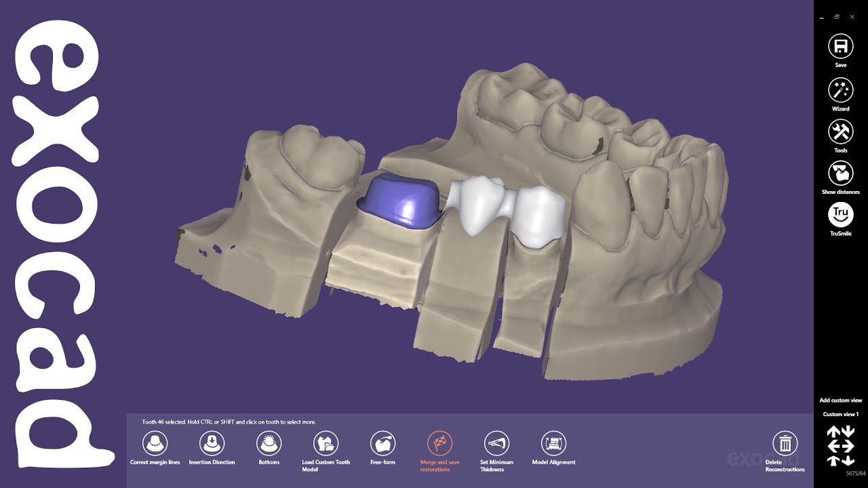Select Custom view 1
The height and width of the screenshot is (488, 868).
click(x=840, y=414)
